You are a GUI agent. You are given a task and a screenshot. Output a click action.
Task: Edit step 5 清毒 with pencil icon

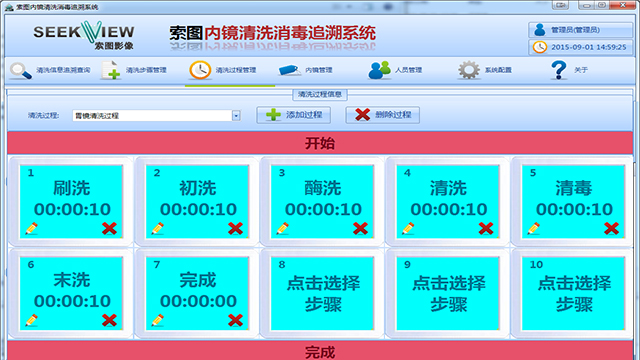point(533,228)
